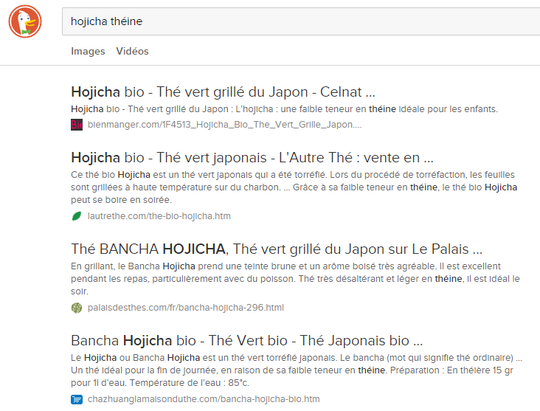Viewport: 540px width, 411px height.
Task: Open 'Hojicha bio - Thé vert japonais - L'Autre Thé' result
Action: pyautogui.click(x=252, y=158)
